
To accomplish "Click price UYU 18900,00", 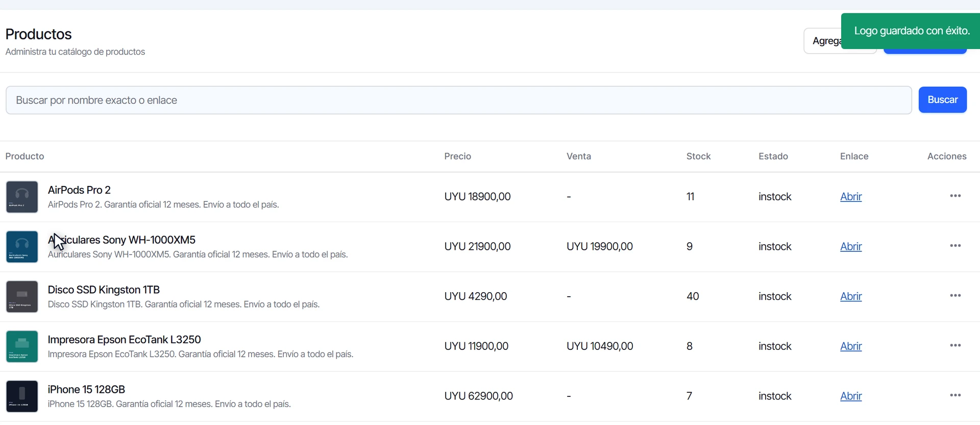I will point(477,197).
